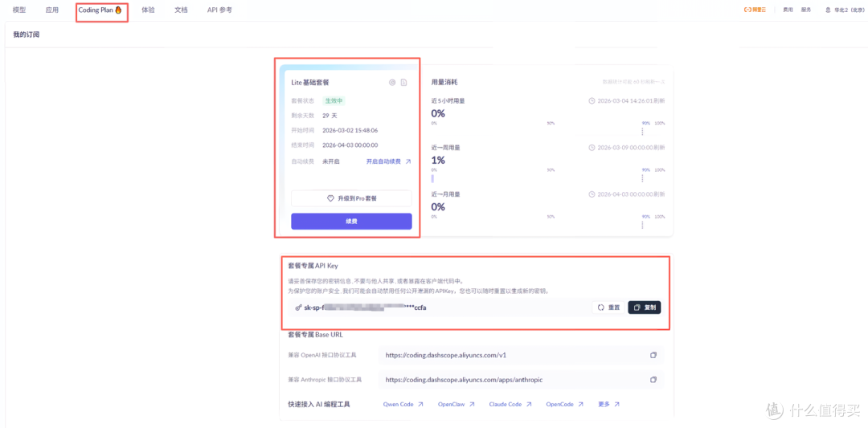Click the clock icon for 近5小时用量
The width and height of the screenshot is (868, 428).
[592, 100]
